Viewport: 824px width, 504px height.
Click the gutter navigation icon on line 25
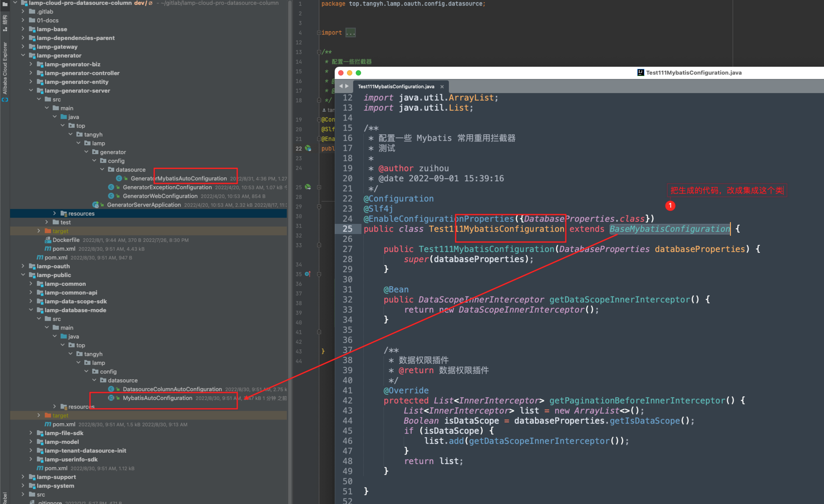click(x=308, y=187)
